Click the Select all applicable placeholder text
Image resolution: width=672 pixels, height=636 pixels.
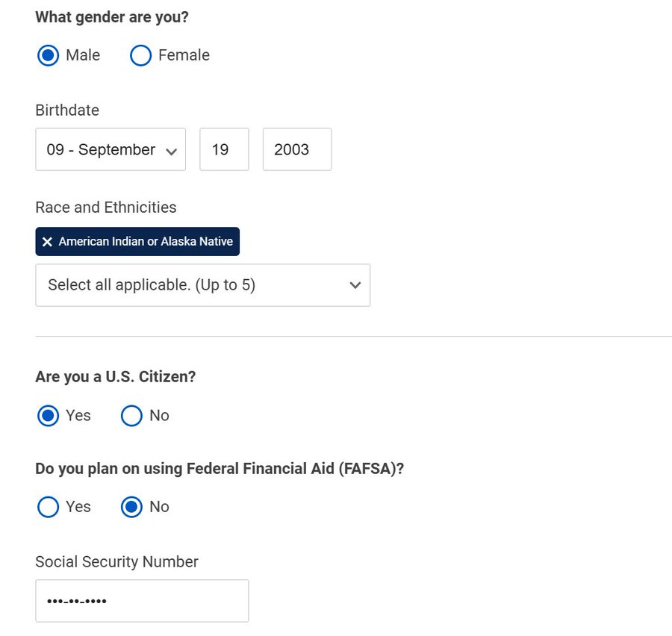[x=152, y=285]
